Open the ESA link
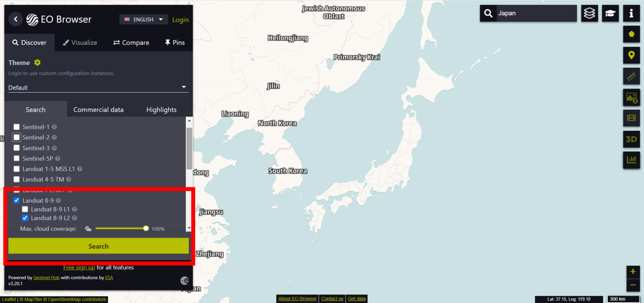644x303 pixels. [109, 278]
